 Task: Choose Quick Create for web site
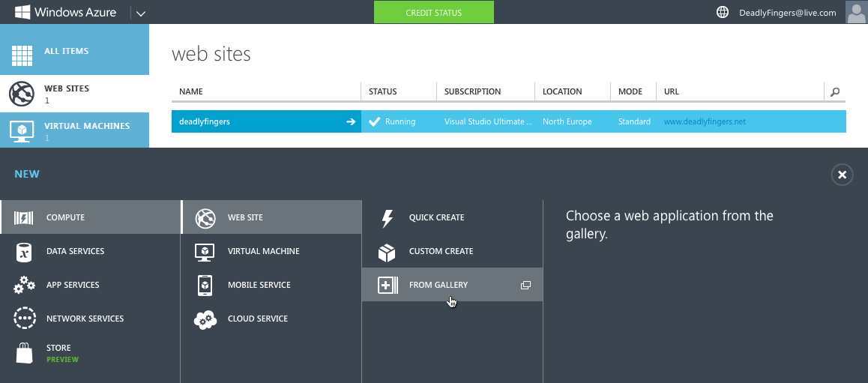tap(452, 217)
